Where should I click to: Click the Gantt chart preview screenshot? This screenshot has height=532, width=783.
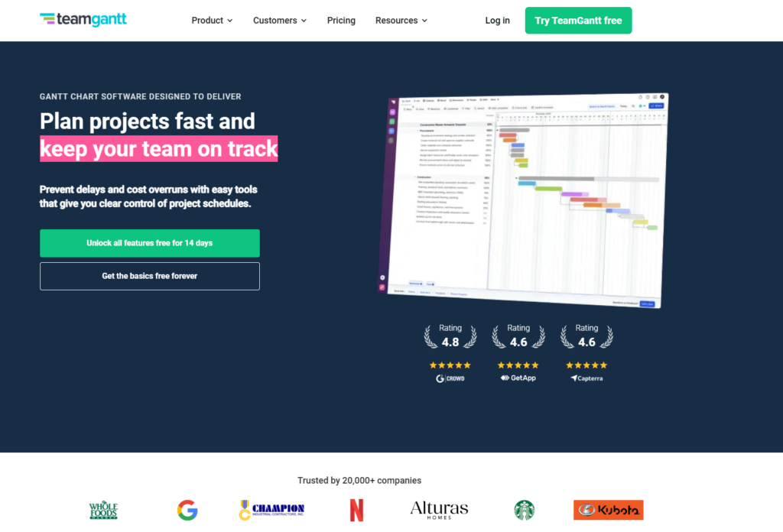click(525, 199)
